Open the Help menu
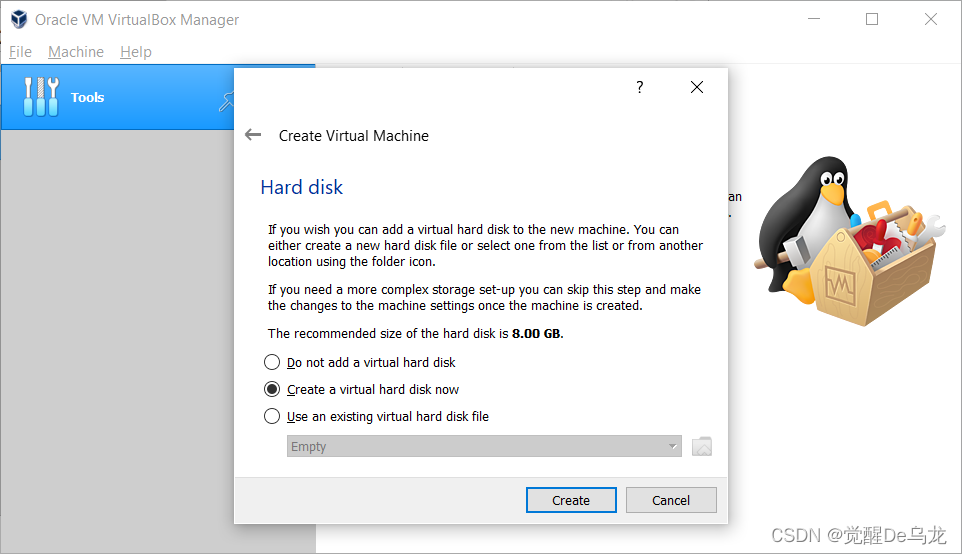This screenshot has height=554, width=962. click(136, 52)
